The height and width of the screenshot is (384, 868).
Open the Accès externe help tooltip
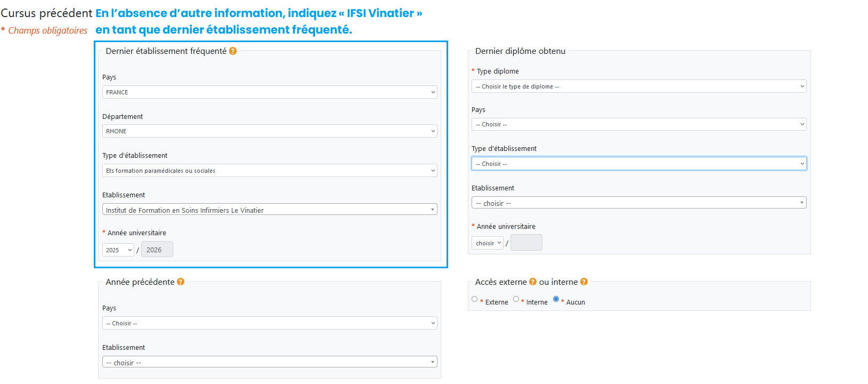pos(531,281)
